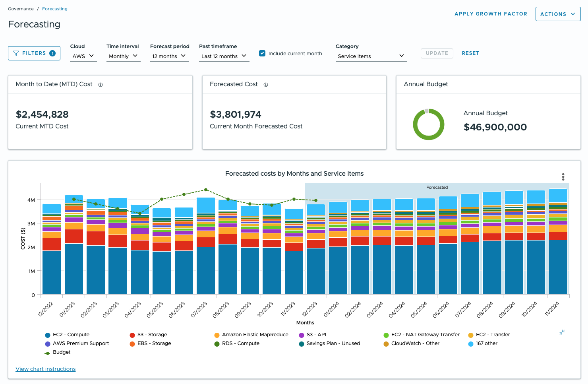Click the Forecasted region label

pyautogui.click(x=437, y=187)
